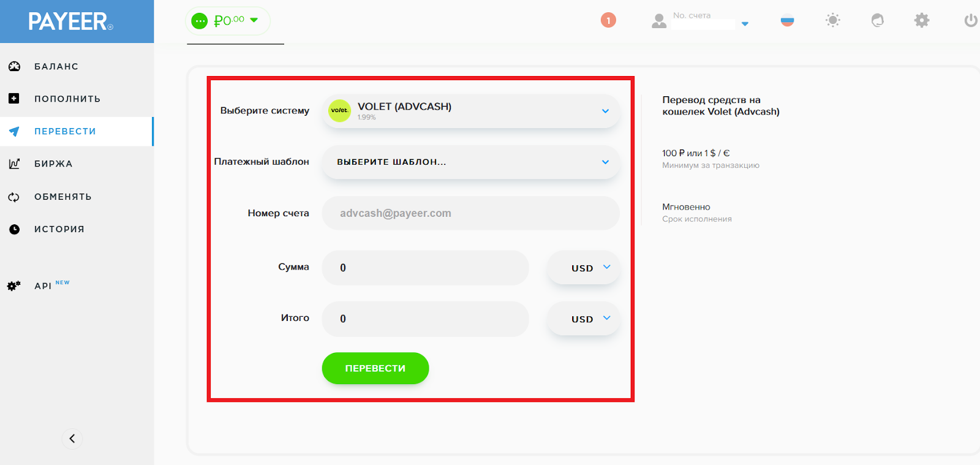Open История menu item
Image resolution: width=980 pixels, height=465 pixels.
tap(77, 229)
